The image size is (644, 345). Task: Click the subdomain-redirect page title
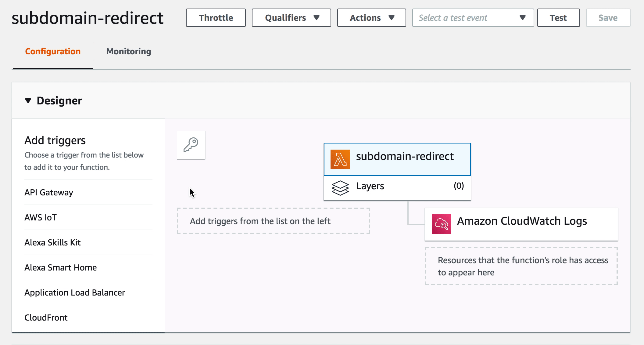88,18
